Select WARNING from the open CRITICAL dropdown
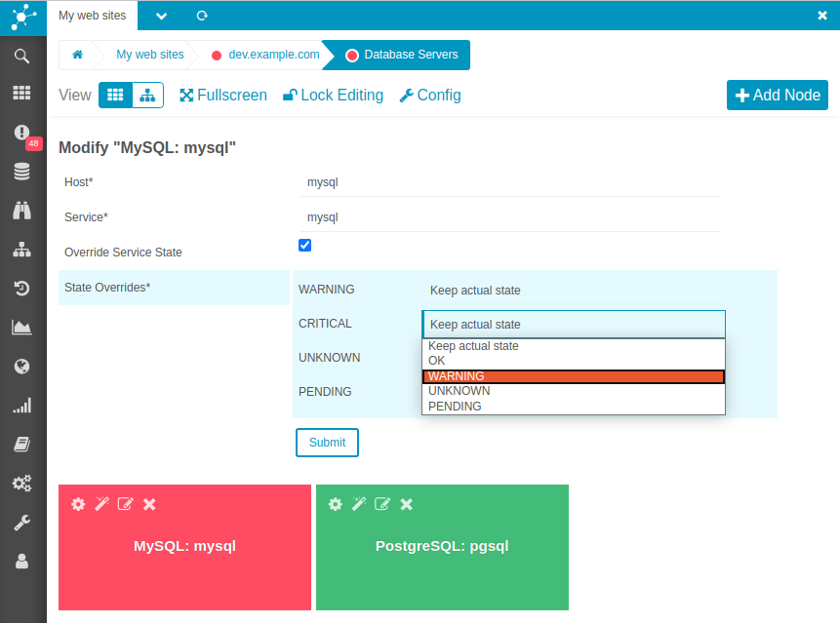 coord(574,375)
